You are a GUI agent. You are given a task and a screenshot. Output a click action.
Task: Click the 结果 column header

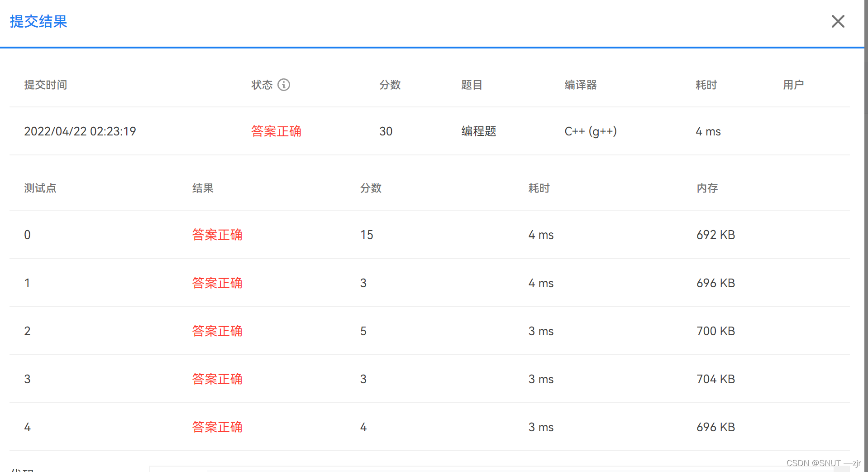203,188
